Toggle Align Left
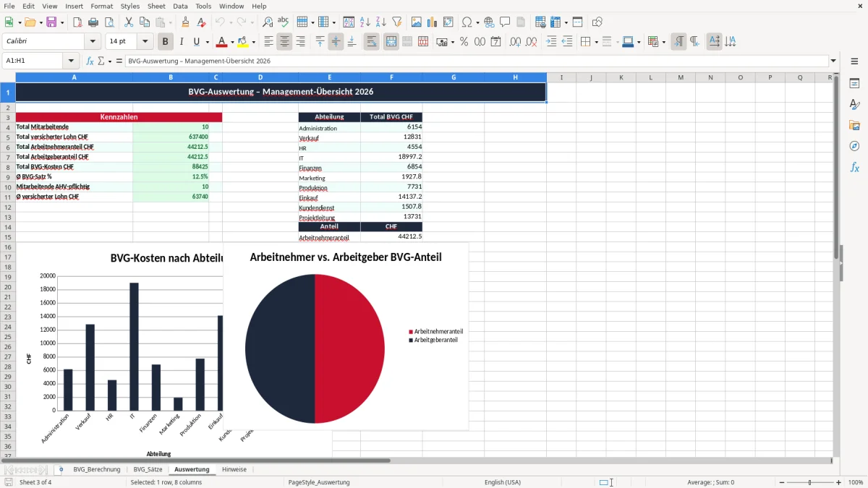The image size is (868, 488). point(269,42)
